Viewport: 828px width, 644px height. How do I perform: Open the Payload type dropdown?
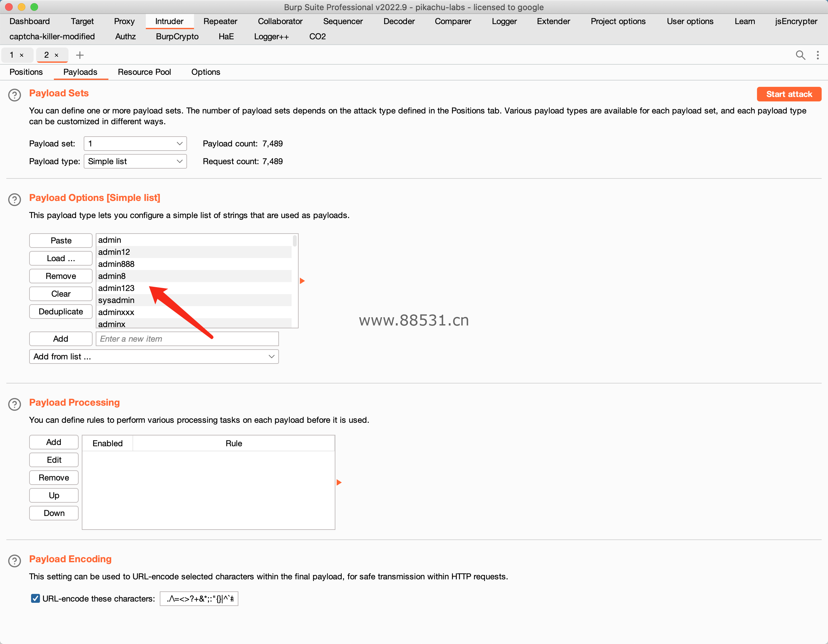click(x=135, y=161)
